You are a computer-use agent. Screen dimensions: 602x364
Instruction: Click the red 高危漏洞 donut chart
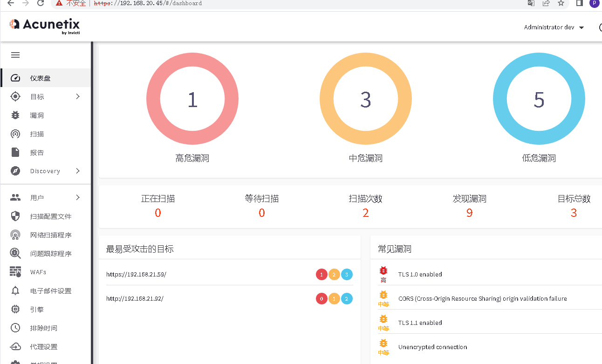click(x=192, y=99)
